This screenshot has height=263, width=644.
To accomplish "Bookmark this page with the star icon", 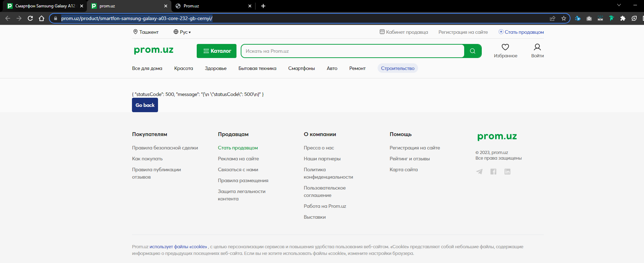I will coord(564,18).
